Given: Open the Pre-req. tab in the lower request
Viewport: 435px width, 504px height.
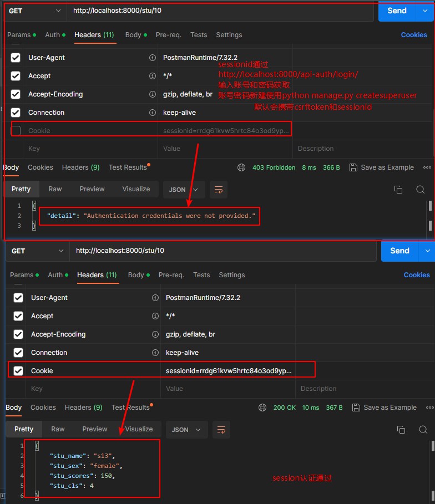Looking at the screenshot, I should (171, 275).
